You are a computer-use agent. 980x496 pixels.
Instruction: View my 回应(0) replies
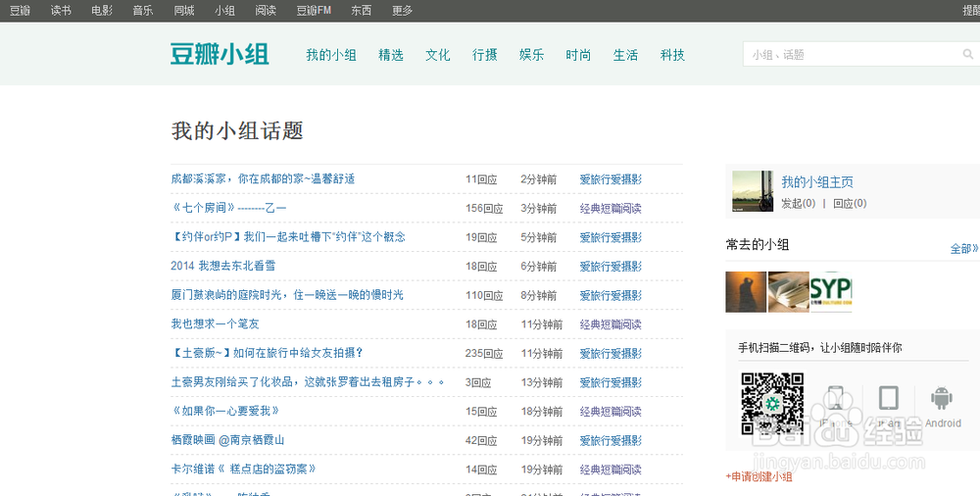[x=850, y=203]
